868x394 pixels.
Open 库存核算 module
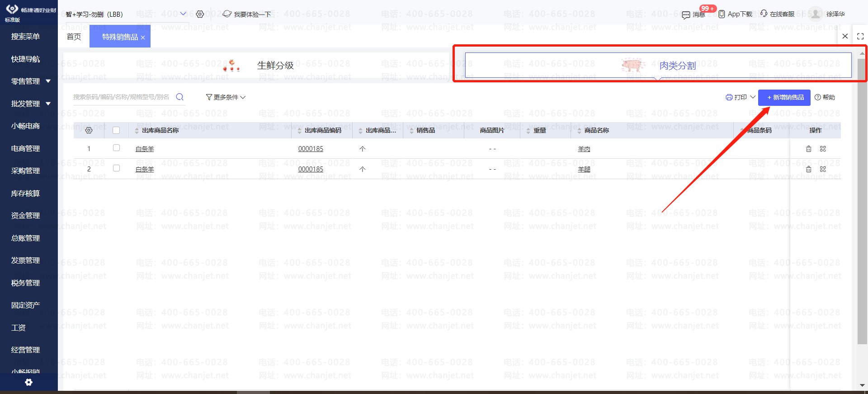(x=26, y=194)
